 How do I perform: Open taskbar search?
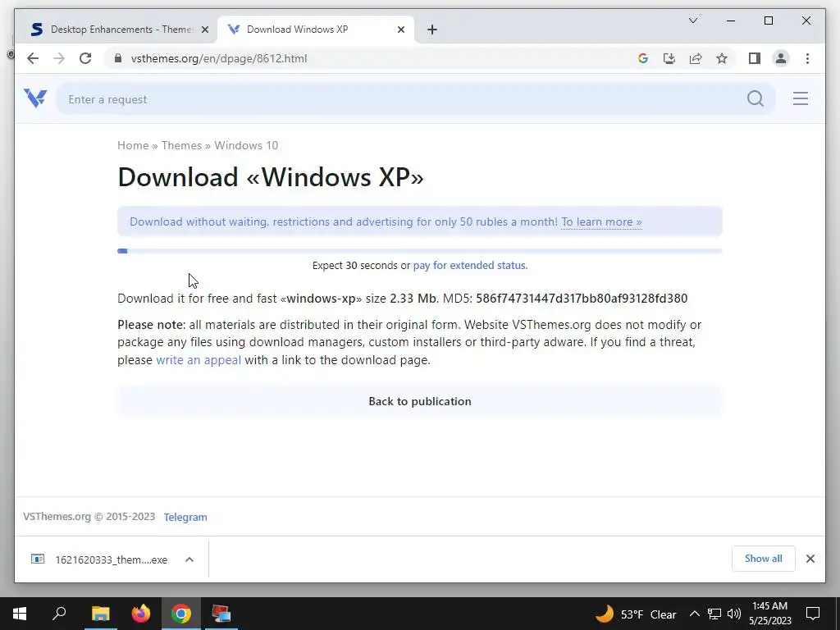[59, 614]
